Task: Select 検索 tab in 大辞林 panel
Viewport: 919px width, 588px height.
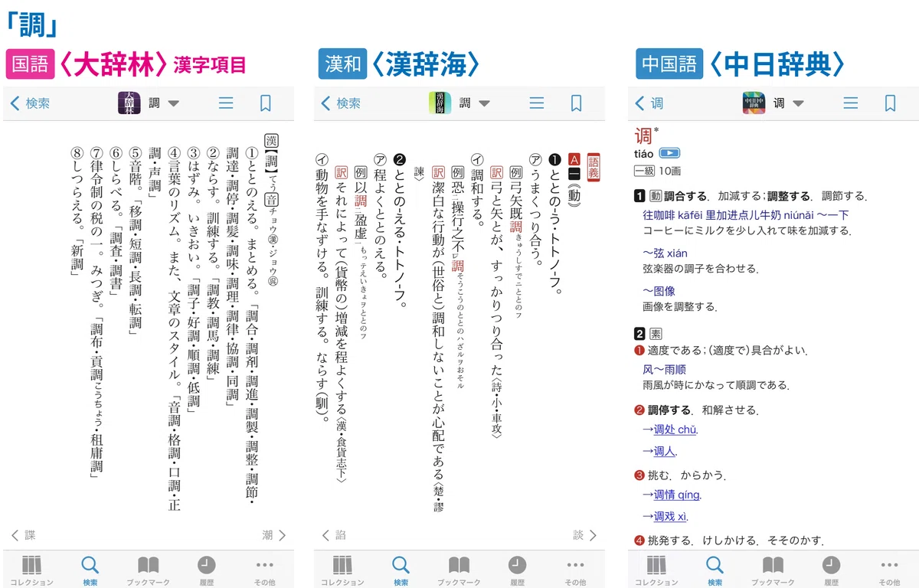Action: pyautogui.click(x=90, y=570)
